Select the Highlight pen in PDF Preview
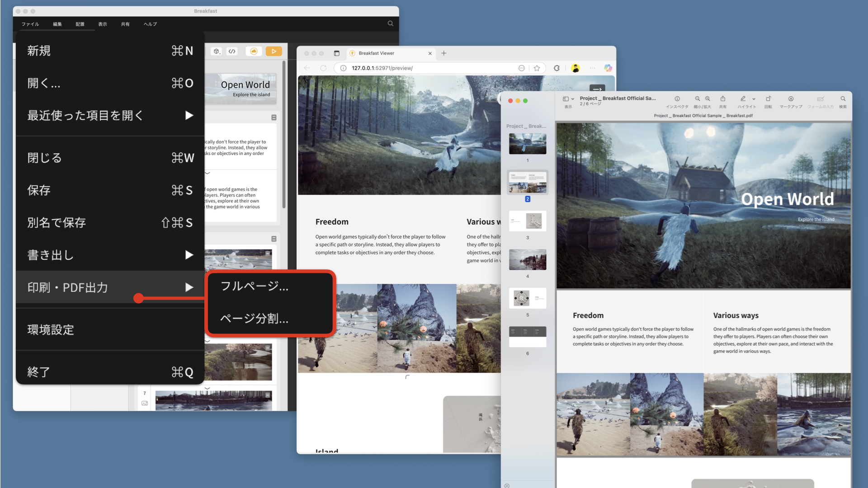This screenshot has width=868, height=488. coord(743,99)
